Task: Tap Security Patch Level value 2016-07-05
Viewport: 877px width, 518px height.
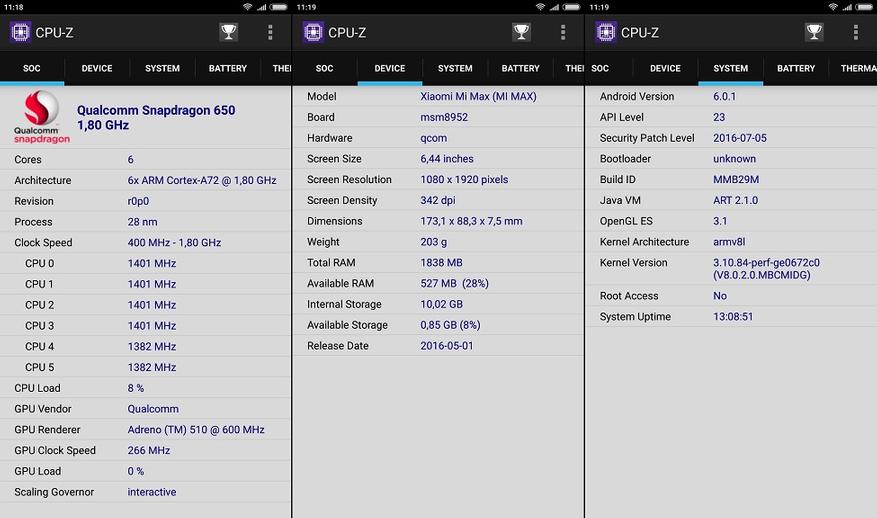Action: pyautogui.click(x=739, y=138)
